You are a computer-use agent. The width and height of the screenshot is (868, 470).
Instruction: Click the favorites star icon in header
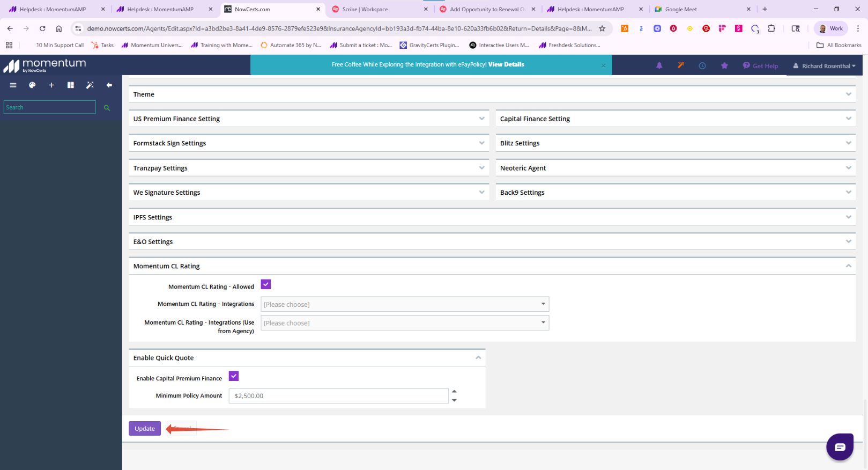click(x=724, y=65)
